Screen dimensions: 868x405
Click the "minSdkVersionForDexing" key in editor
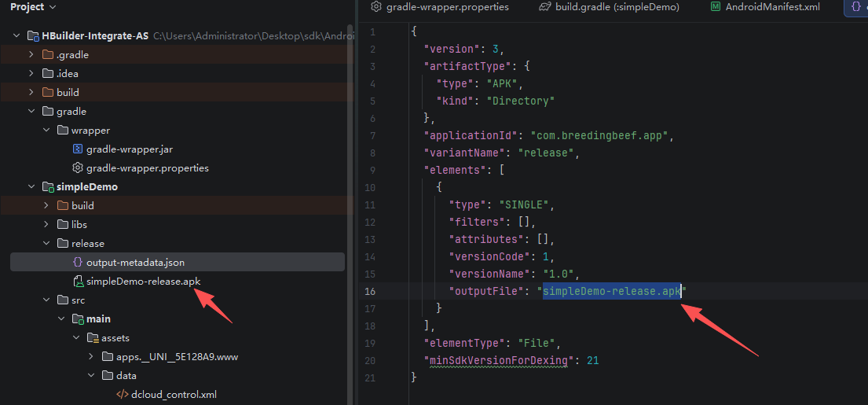[500, 360]
